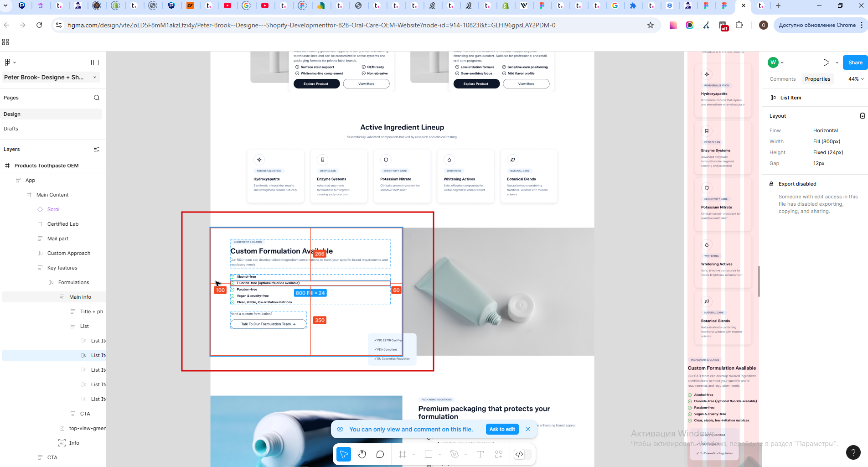Open the zoom level 44% dropdown
This screenshot has height=467, width=868.
coord(856,79)
